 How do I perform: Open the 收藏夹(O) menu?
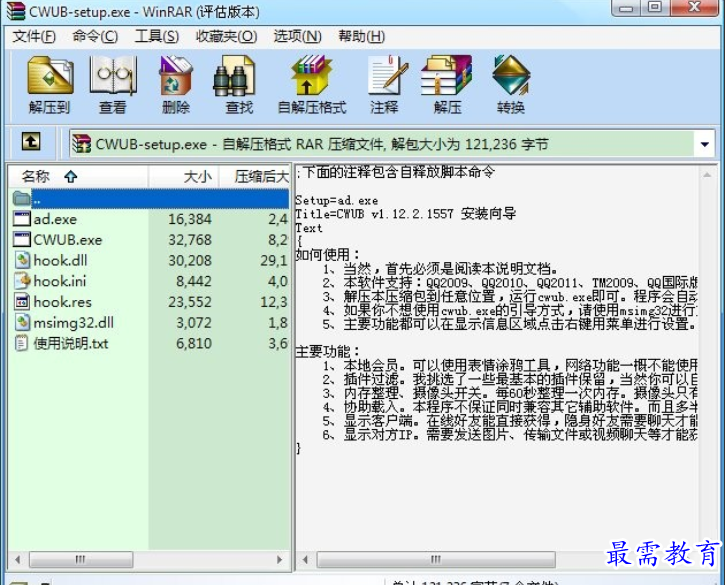(x=227, y=36)
